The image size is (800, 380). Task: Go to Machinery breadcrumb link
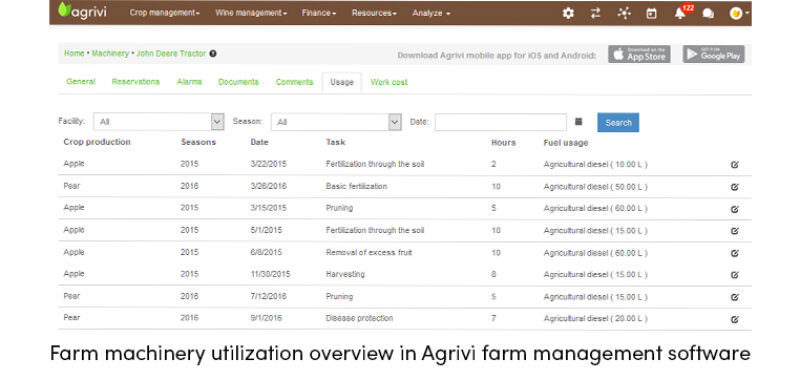(x=110, y=53)
